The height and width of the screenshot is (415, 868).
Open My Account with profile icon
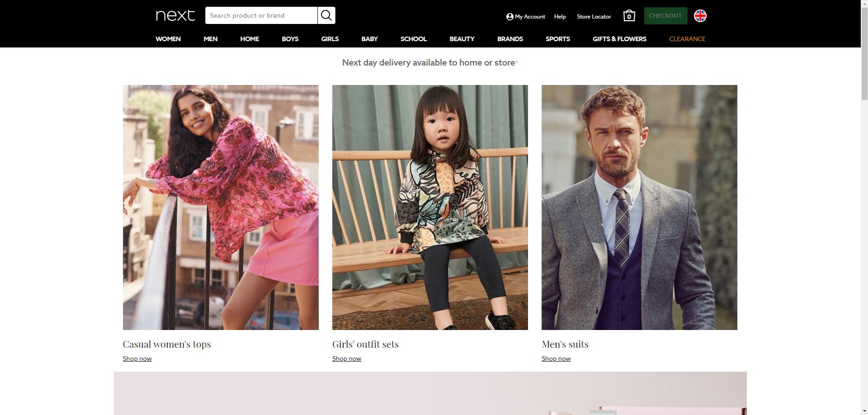[525, 17]
